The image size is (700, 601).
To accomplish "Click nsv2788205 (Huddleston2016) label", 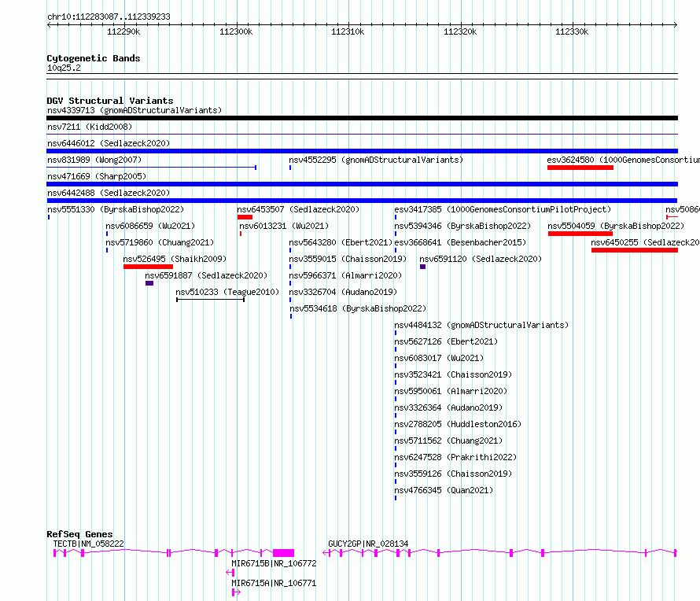I will 458,424.
